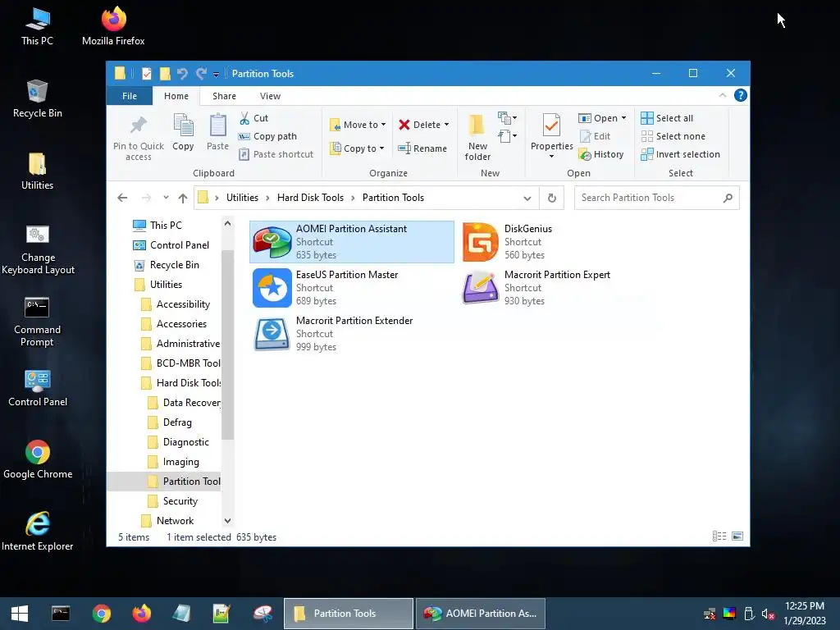The height and width of the screenshot is (630, 840).
Task: Click Paste shortcut in ribbon
Action: pos(276,154)
